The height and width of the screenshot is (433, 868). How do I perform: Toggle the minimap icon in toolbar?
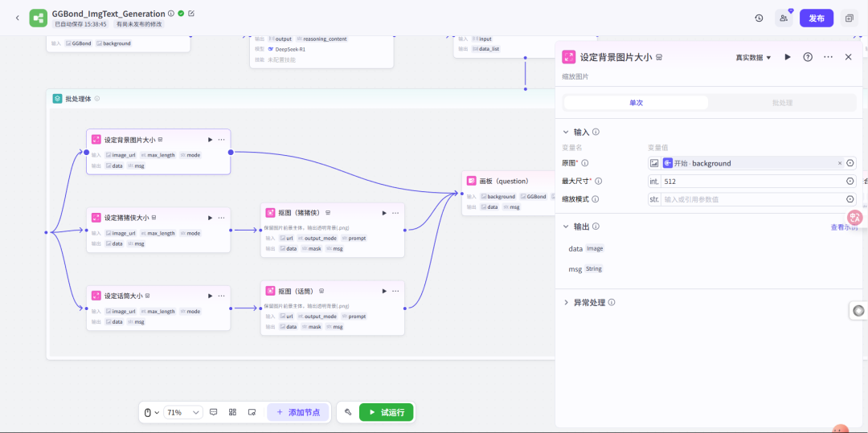point(252,412)
